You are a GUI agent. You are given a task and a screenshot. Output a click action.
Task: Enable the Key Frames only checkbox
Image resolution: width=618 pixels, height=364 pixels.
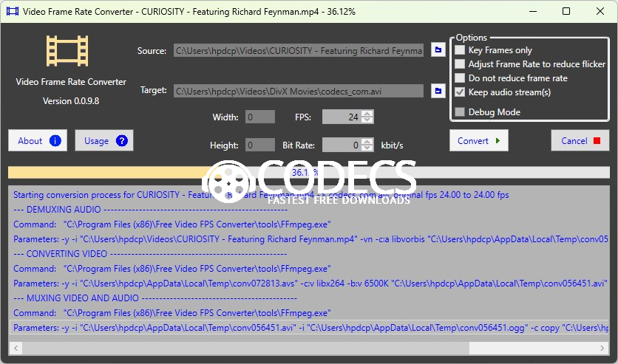[460, 50]
